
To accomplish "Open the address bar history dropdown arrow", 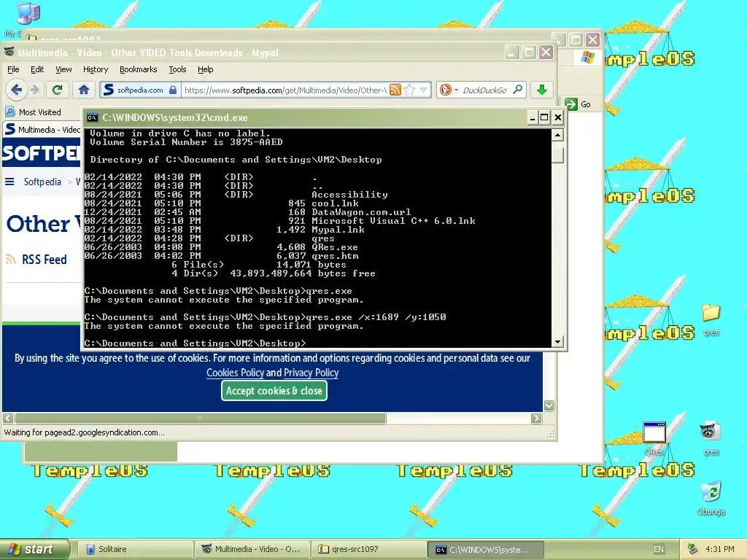I will 423,90.
